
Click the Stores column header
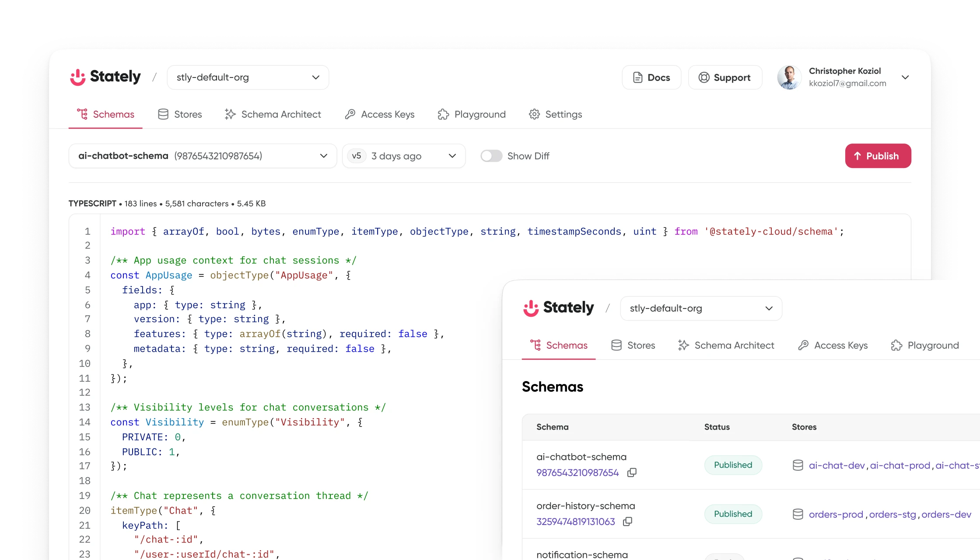[x=804, y=427]
